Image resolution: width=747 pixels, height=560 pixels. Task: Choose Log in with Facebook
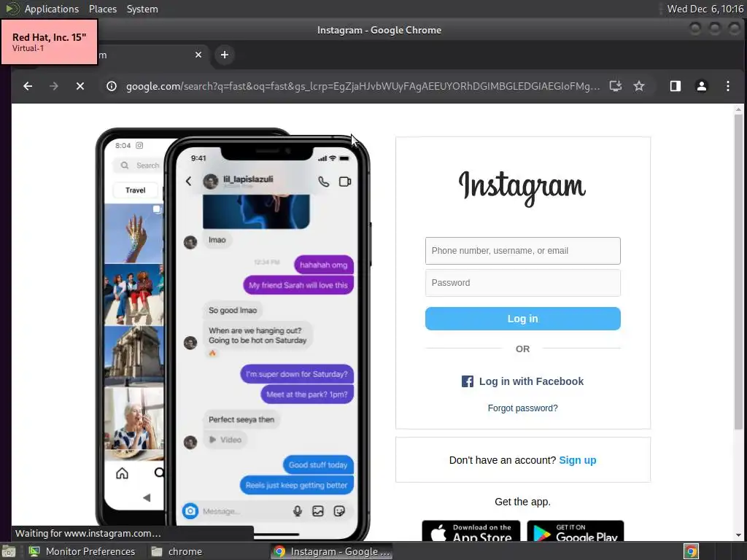pos(522,381)
